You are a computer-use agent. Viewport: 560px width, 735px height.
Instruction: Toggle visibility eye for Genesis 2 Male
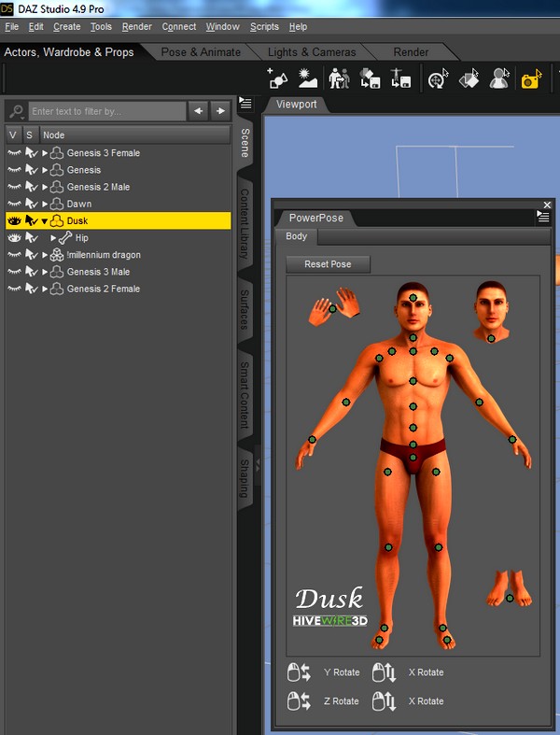[x=15, y=187]
